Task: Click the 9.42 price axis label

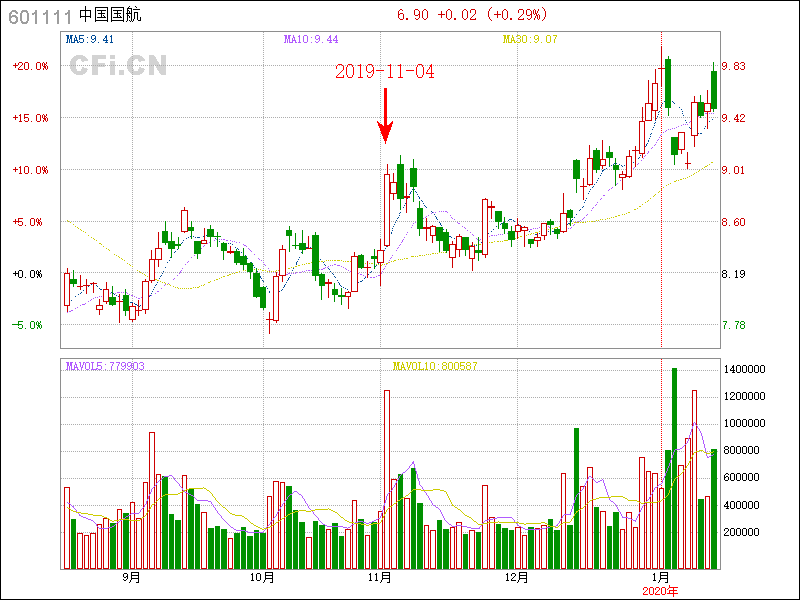Action: click(733, 118)
